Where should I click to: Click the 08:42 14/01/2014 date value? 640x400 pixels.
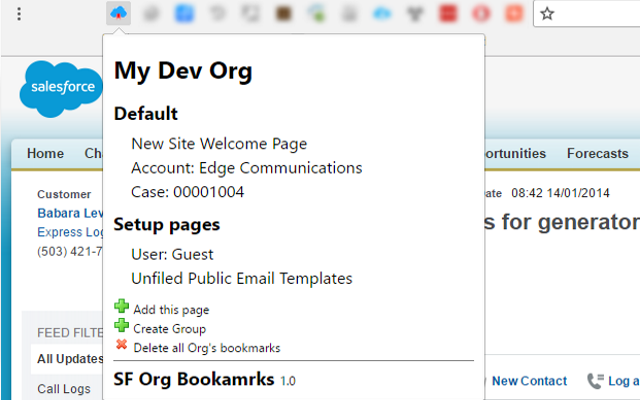(x=560, y=193)
